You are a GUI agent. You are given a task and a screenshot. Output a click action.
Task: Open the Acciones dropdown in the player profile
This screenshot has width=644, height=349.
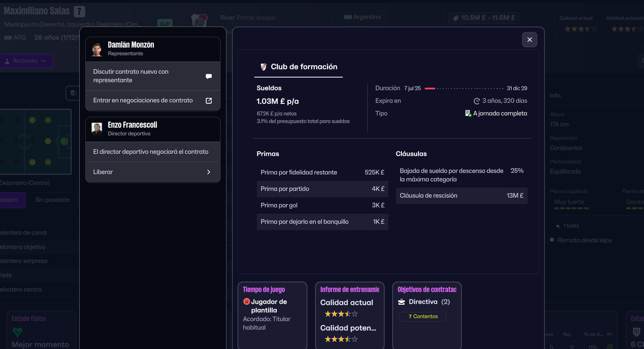coord(26,61)
